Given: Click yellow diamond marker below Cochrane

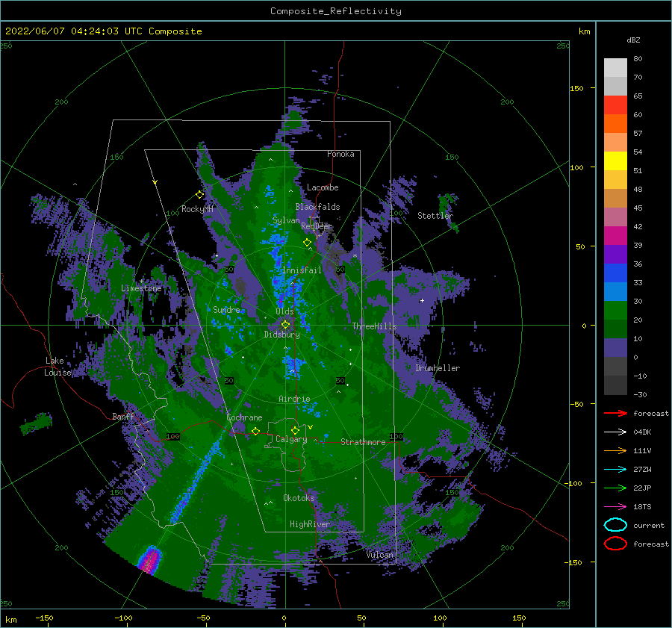Looking at the screenshot, I should pyautogui.click(x=255, y=432).
